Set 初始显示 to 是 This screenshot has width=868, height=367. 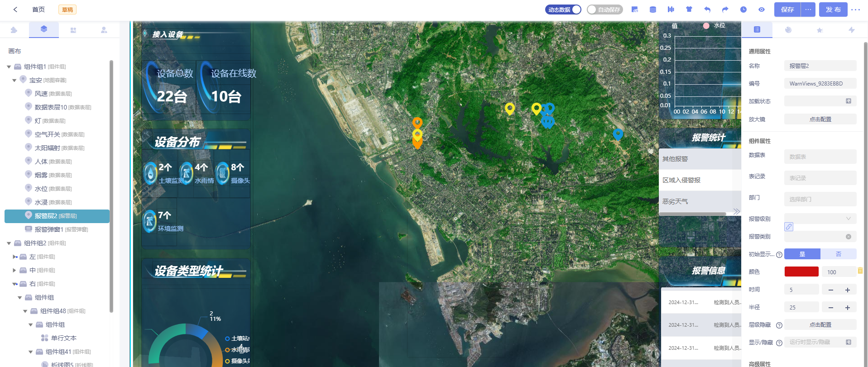tap(802, 254)
